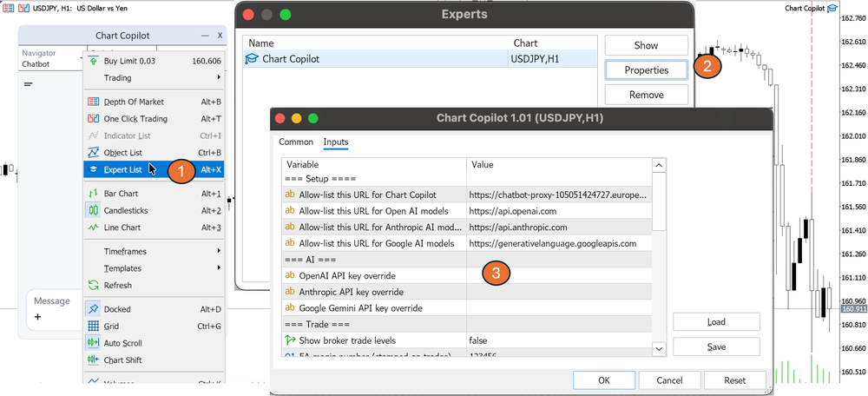Screen dimensions: 868x396
Task: Toggle the Chart Shift menu option
Action: click(x=155, y=360)
